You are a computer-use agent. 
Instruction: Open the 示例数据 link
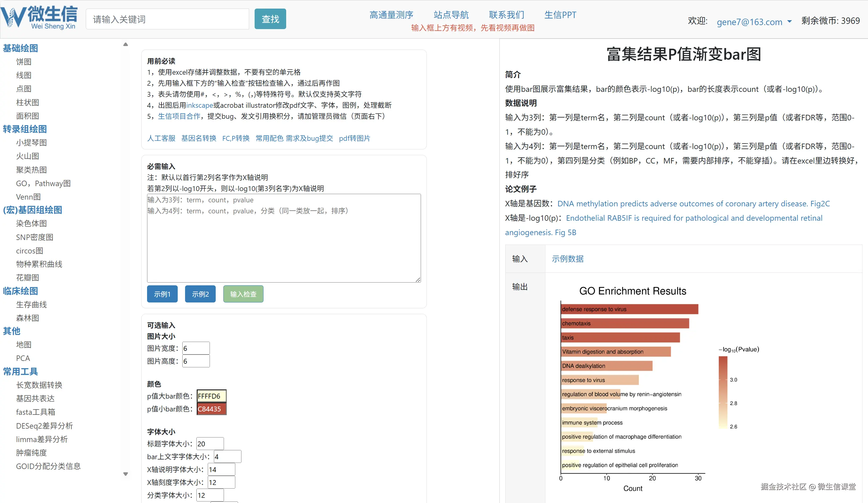point(567,259)
